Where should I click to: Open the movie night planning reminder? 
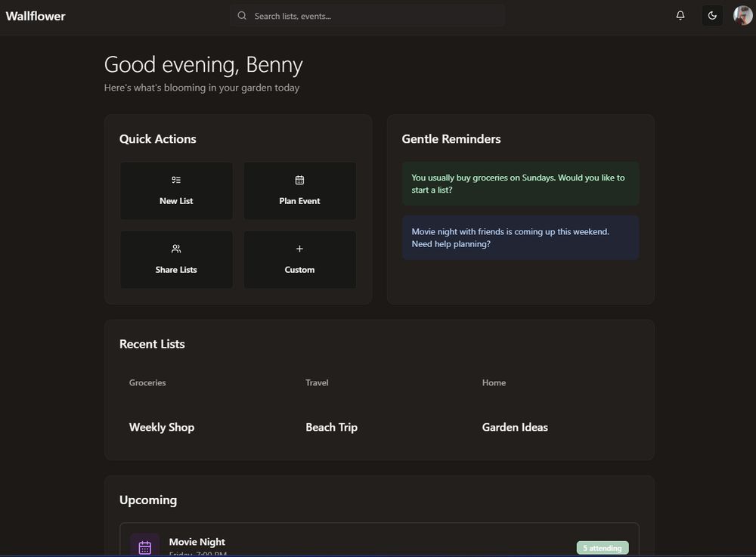(x=521, y=237)
